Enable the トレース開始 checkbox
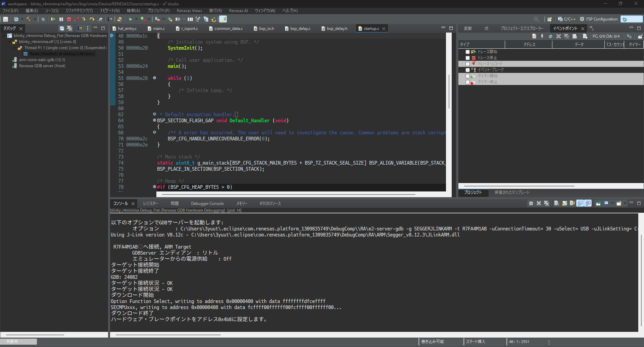This screenshot has width=644, height=347. pyautogui.click(x=467, y=52)
